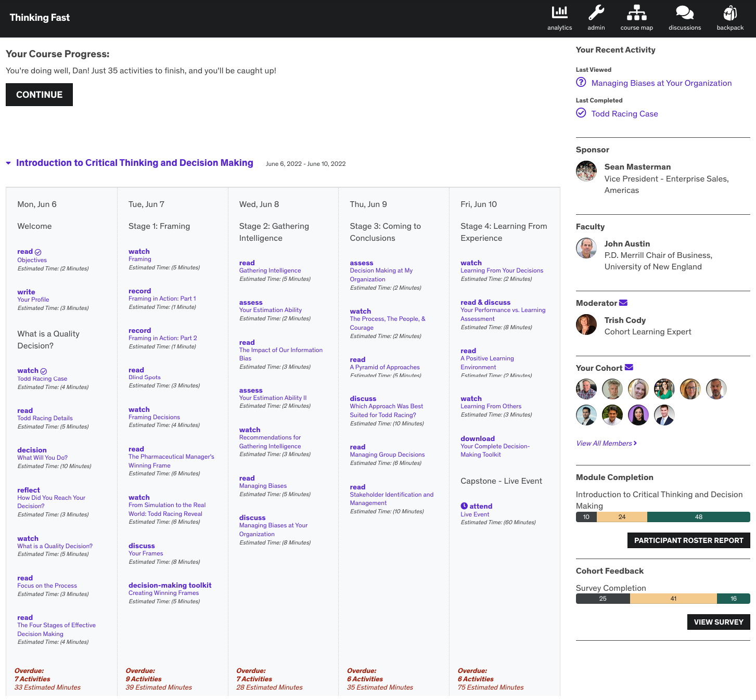Click the tan 41 segment of Survey Completion bar
This screenshot has width=756, height=700.
click(x=673, y=599)
